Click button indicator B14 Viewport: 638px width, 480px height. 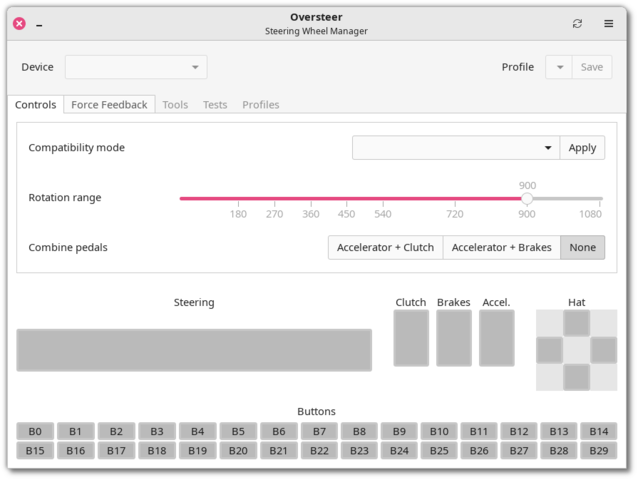(x=599, y=431)
